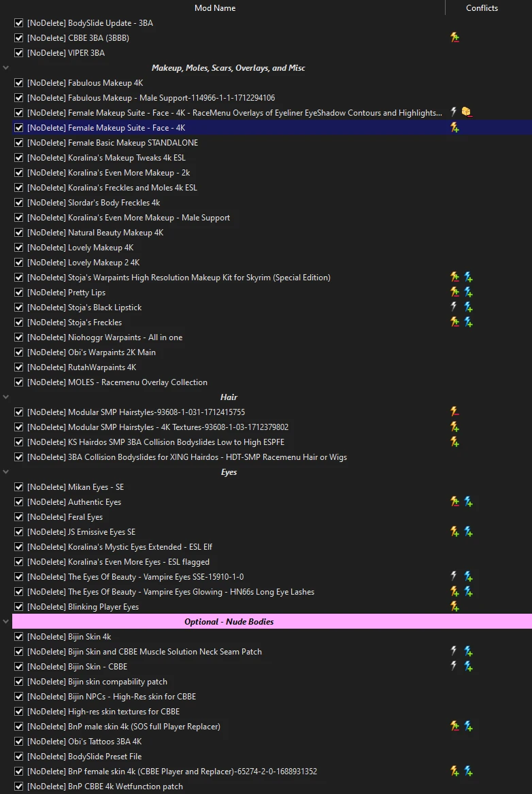Click the yellow lightning icon for JS Emissive Eyes SE

click(x=454, y=531)
